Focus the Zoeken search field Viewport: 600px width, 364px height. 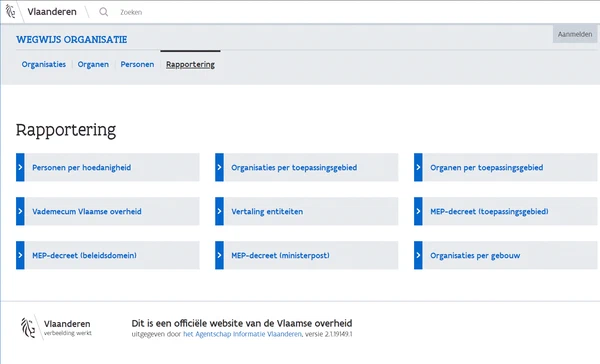pos(131,12)
